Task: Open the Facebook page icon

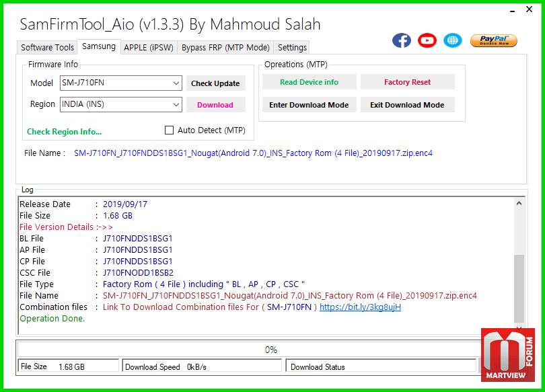Action: [402, 40]
